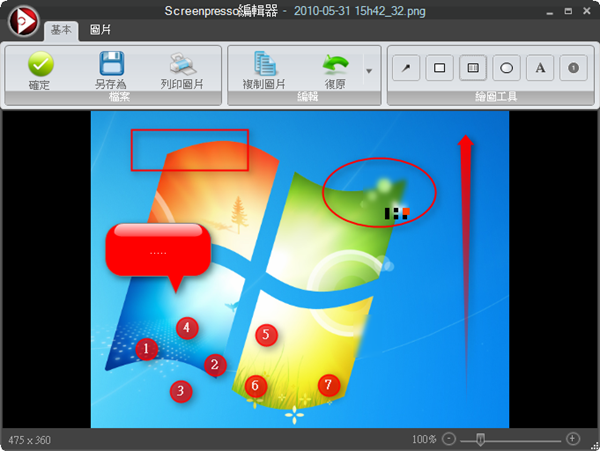Open the Screenpresso logo menu
600x451 pixels.
tap(24, 20)
